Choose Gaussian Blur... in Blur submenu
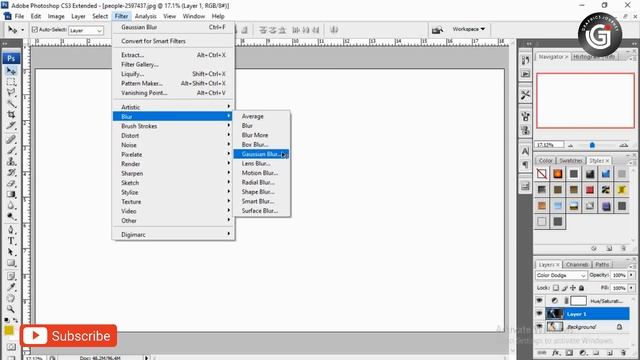 (261, 154)
